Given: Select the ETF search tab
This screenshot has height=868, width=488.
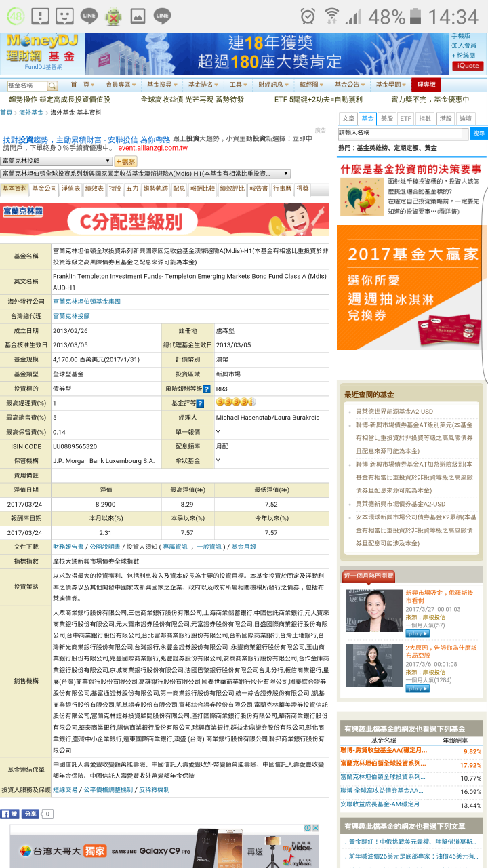Looking at the screenshot, I should (405, 118).
